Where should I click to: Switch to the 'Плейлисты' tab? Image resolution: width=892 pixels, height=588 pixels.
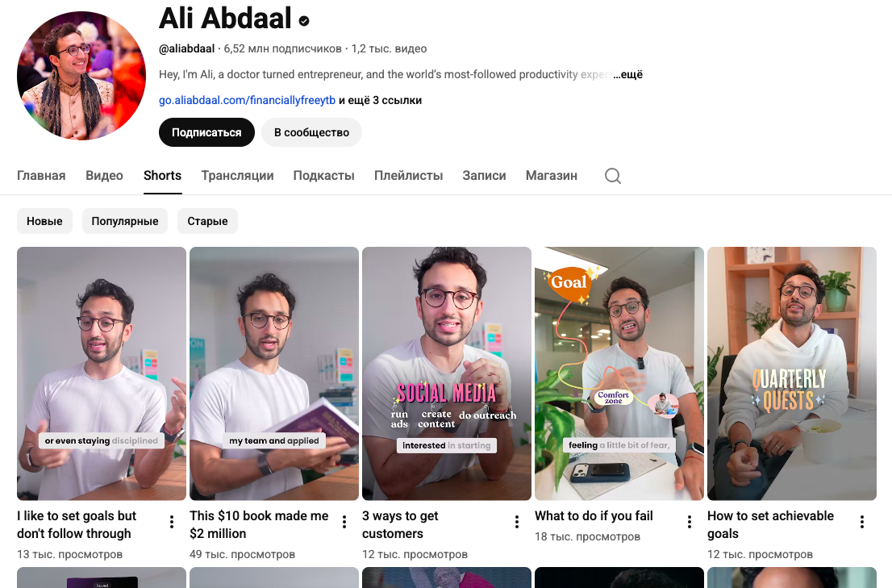point(408,176)
